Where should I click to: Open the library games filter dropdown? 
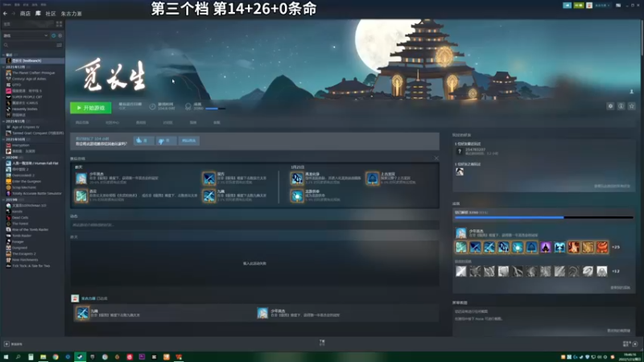[26, 35]
